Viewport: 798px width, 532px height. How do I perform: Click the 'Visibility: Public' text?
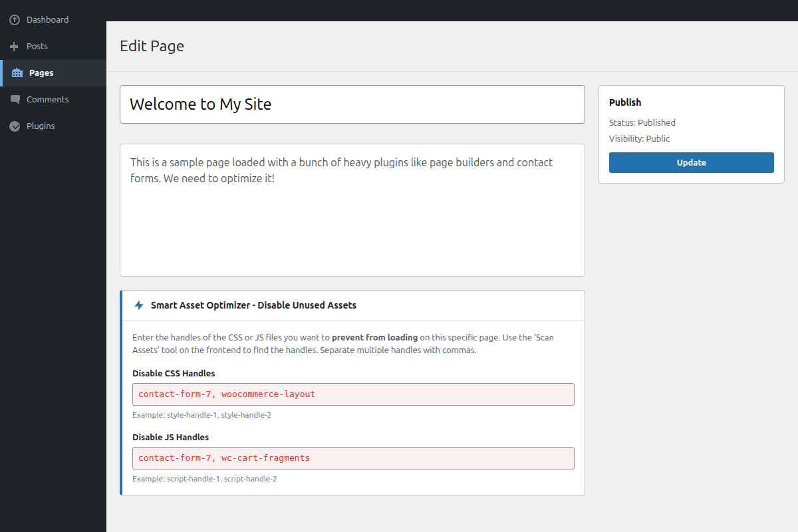click(x=639, y=138)
